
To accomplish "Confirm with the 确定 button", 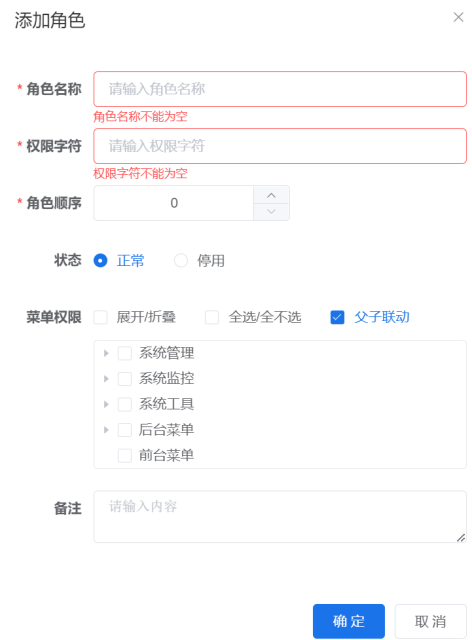I will click(x=349, y=621).
